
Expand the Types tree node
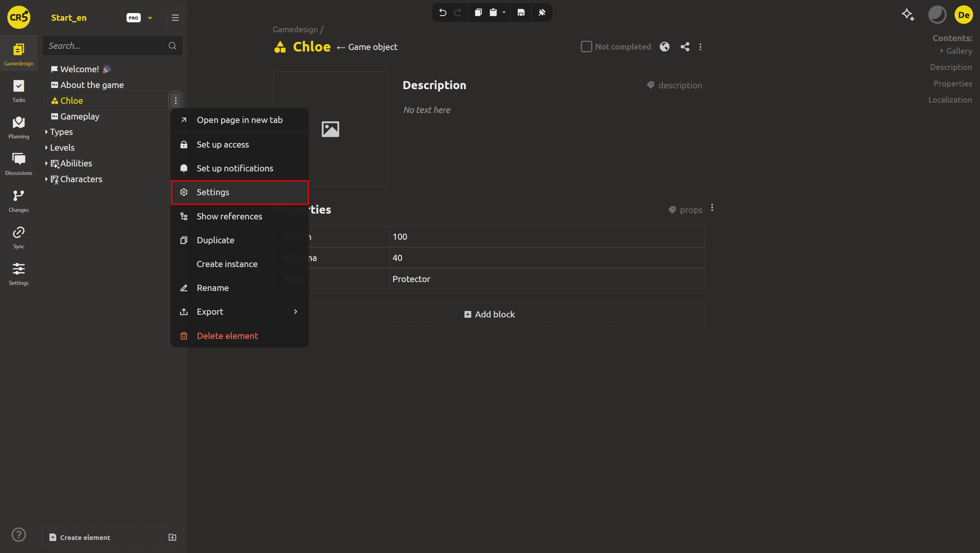coord(46,132)
